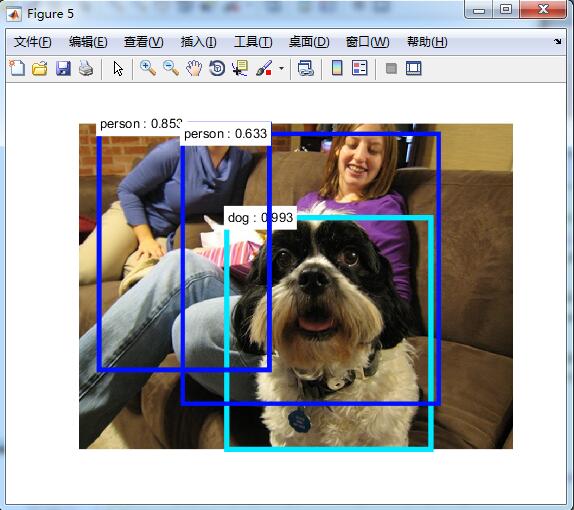Image resolution: width=574 pixels, height=510 pixels.
Task: Click the Show Plot Tools icon
Action: 414,68
